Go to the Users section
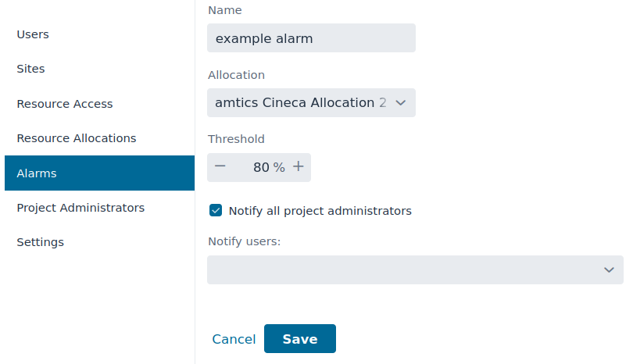Image resolution: width=633 pixels, height=364 pixels. (x=33, y=34)
